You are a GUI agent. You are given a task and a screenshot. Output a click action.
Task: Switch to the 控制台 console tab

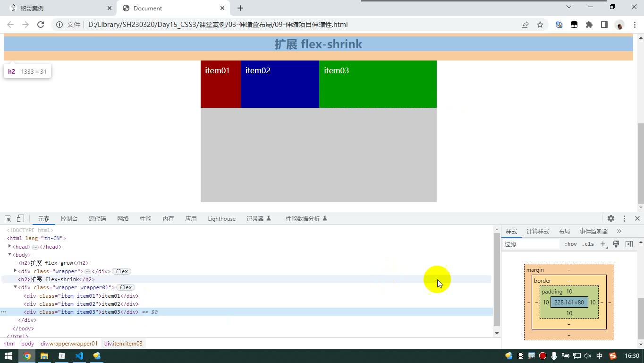69,219
